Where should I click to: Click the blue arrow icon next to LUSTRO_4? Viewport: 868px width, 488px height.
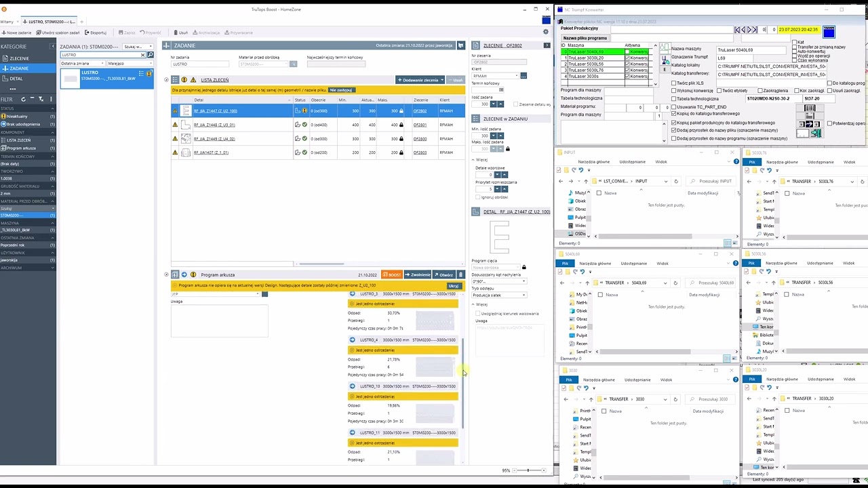pyautogui.click(x=352, y=340)
